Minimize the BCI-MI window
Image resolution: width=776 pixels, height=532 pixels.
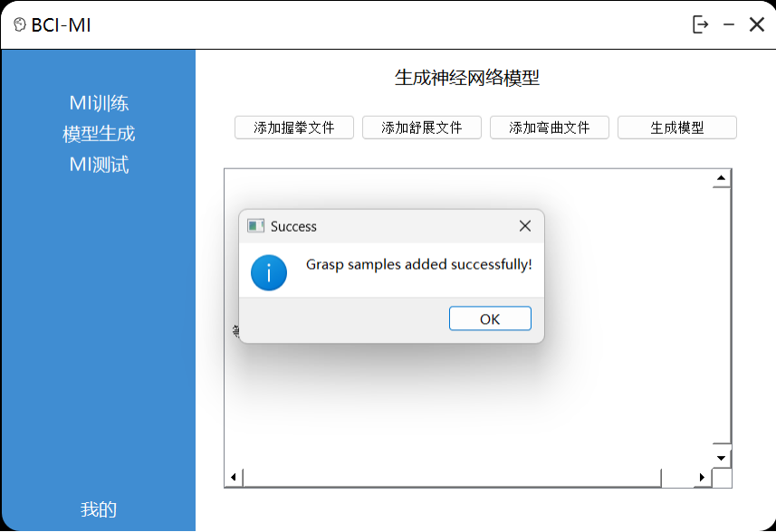729,24
